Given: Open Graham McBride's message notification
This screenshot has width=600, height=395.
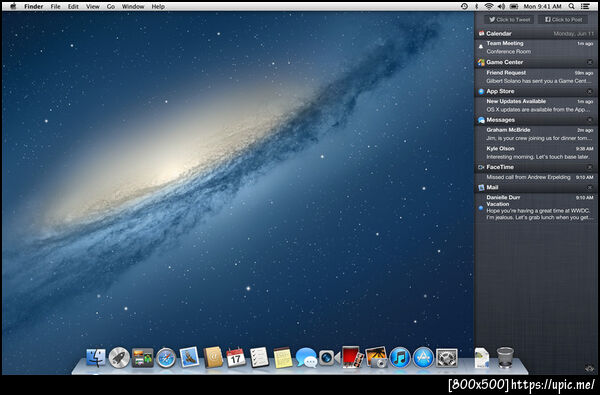Looking at the screenshot, I should (x=536, y=134).
